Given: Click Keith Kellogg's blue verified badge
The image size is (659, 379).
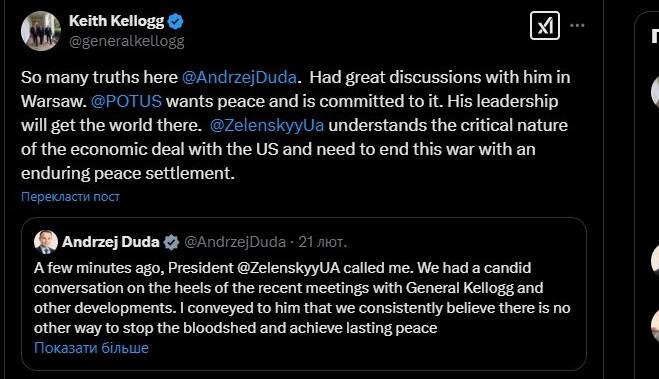Looking at the screenshot, I should point(175,21).
